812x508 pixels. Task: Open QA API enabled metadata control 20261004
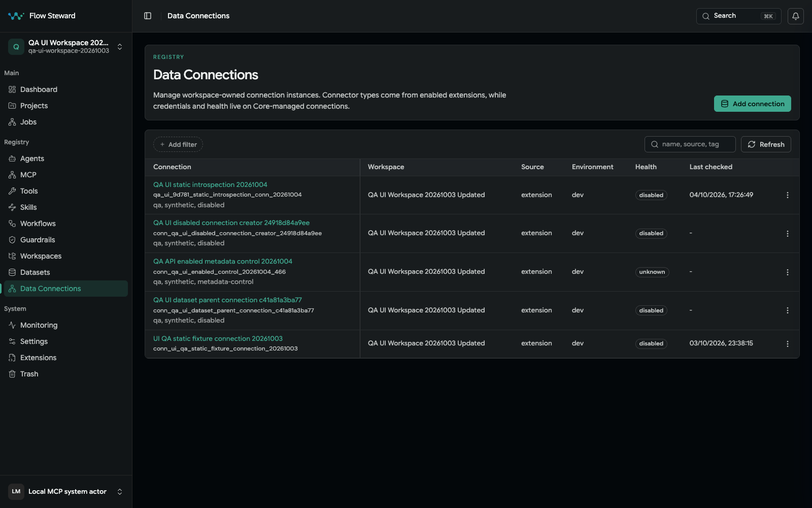pyautogui.click(x=223, y=261)
